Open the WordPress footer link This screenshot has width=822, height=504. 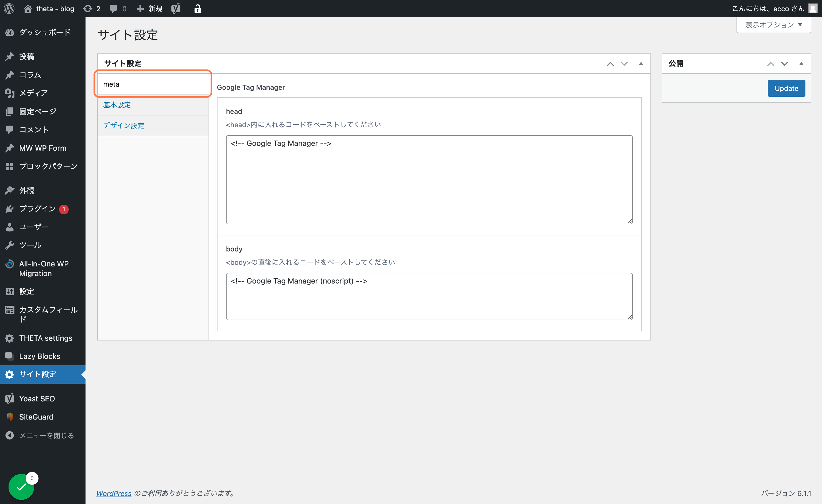(x=114, y=493)
